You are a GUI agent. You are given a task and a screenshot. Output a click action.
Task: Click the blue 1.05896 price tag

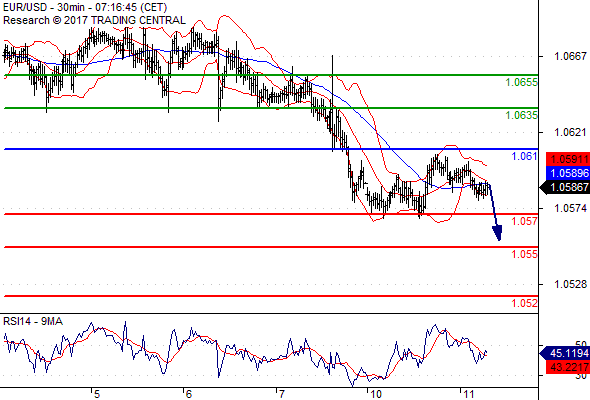(x=567, y=173)
